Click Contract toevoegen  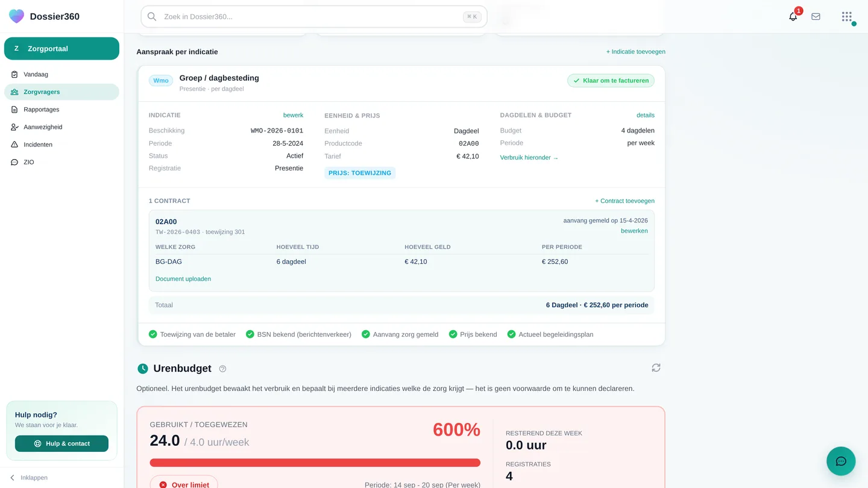click(x=624, y=201)
